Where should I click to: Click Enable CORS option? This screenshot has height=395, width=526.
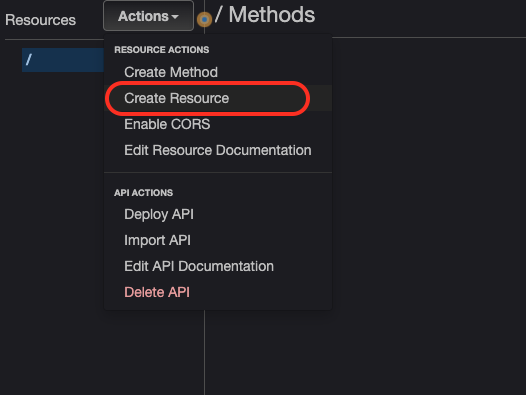[x=167, y=124]
